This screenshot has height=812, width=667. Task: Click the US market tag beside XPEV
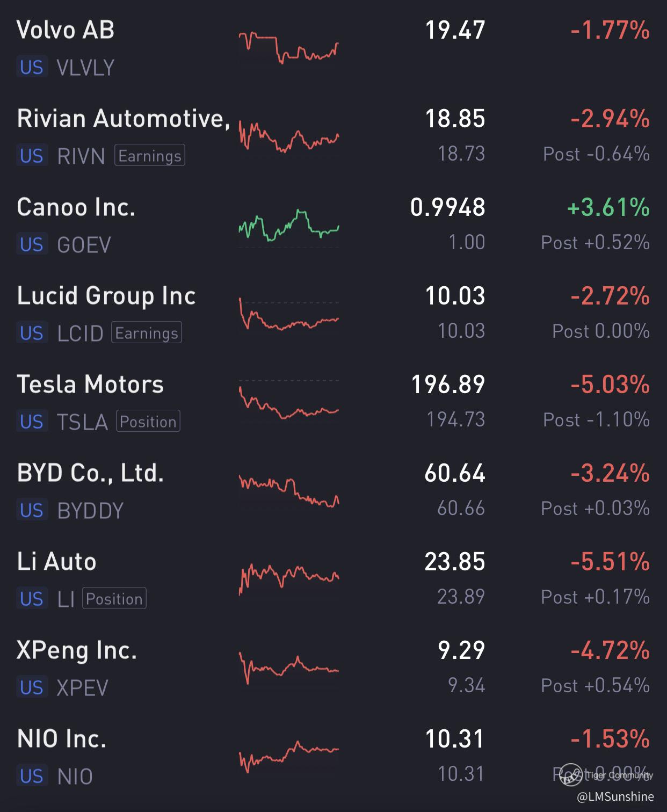click(32, 688)
